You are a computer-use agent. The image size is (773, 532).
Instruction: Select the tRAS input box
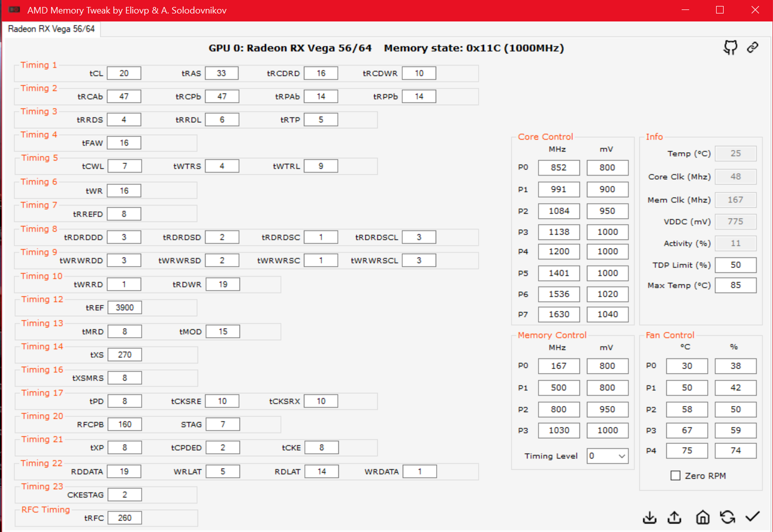click(222, 73)
